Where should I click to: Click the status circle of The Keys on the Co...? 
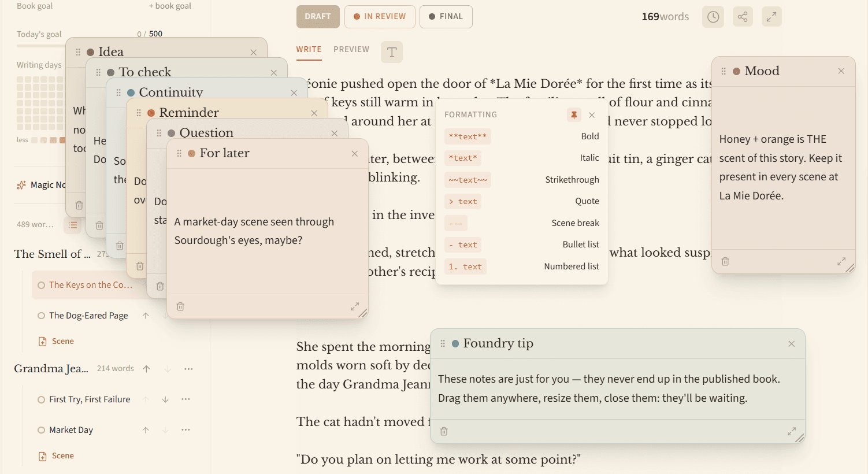click(41, 285)
